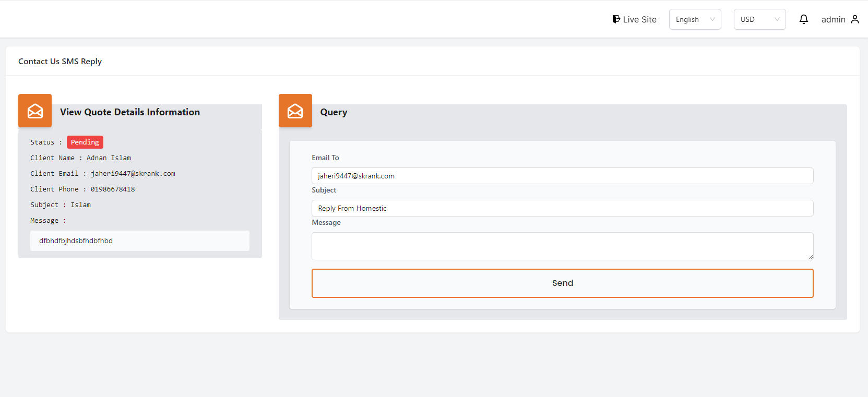Click the client message text box
868x397 pixels.
coord(139,240)
